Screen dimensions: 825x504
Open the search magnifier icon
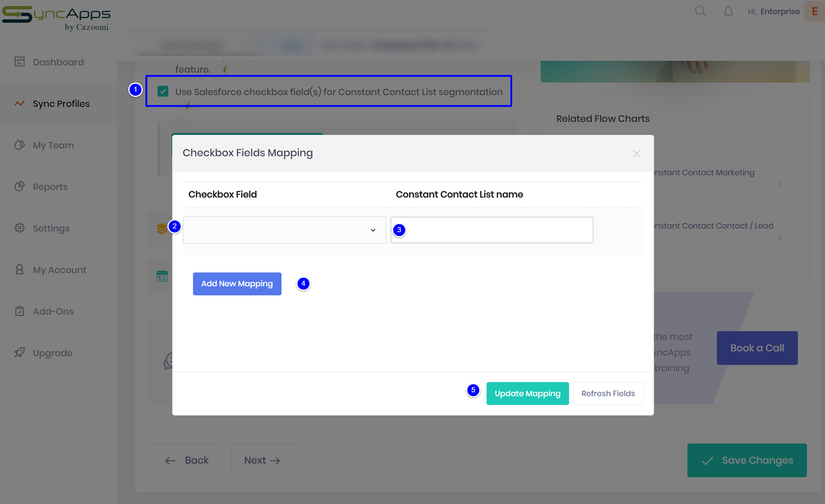click(700, 11)
